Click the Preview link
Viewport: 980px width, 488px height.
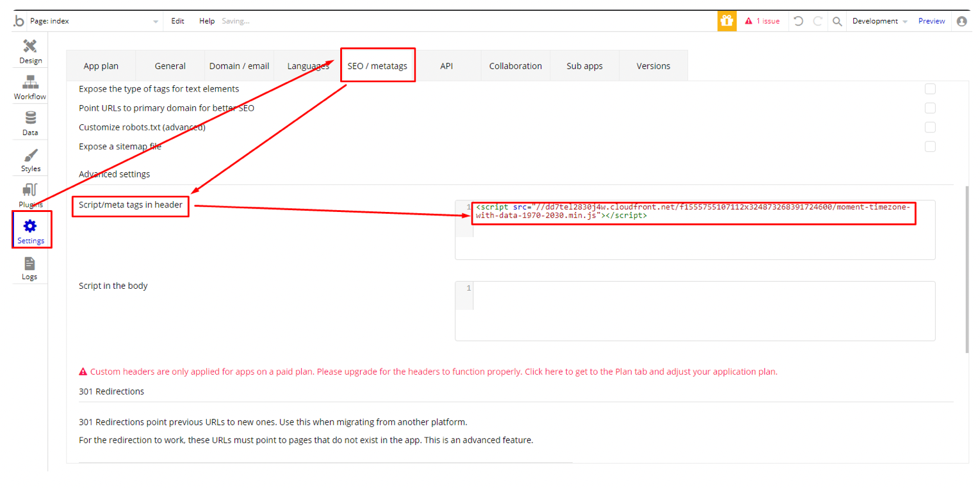click(931, 21)
